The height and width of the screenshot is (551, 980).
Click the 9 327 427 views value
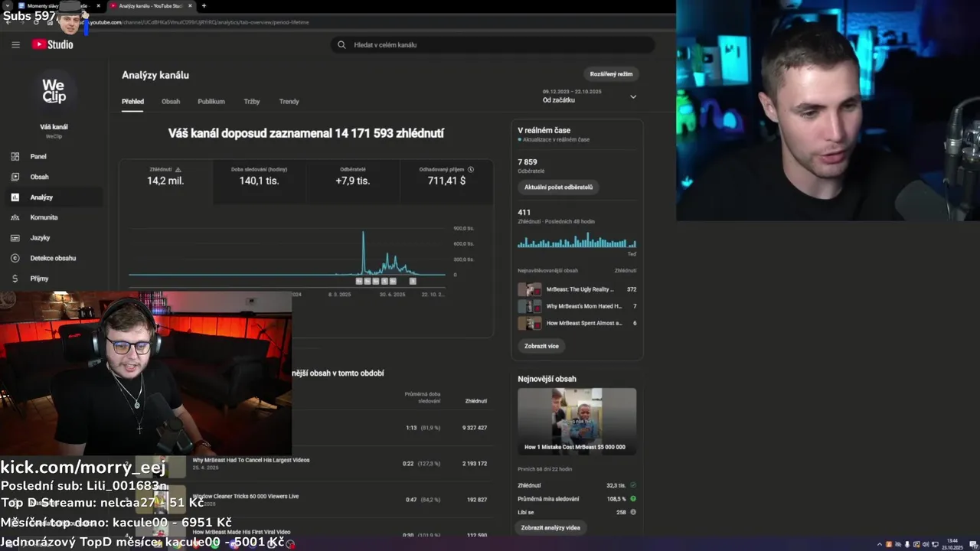475,428
